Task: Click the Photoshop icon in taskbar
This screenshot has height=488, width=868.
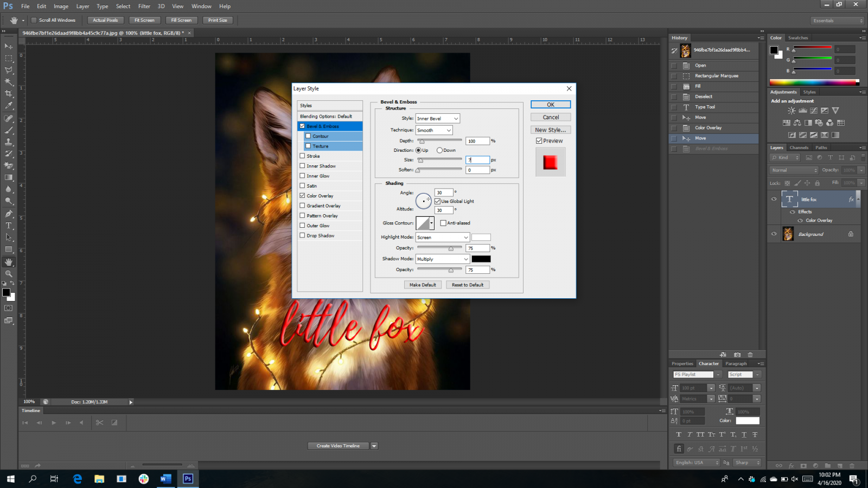Action: tap(188, 479)
